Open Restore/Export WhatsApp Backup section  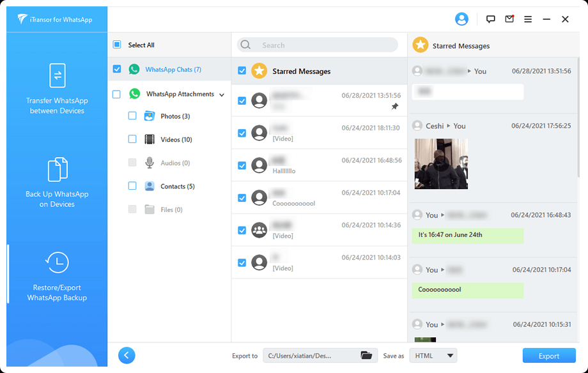57,277
